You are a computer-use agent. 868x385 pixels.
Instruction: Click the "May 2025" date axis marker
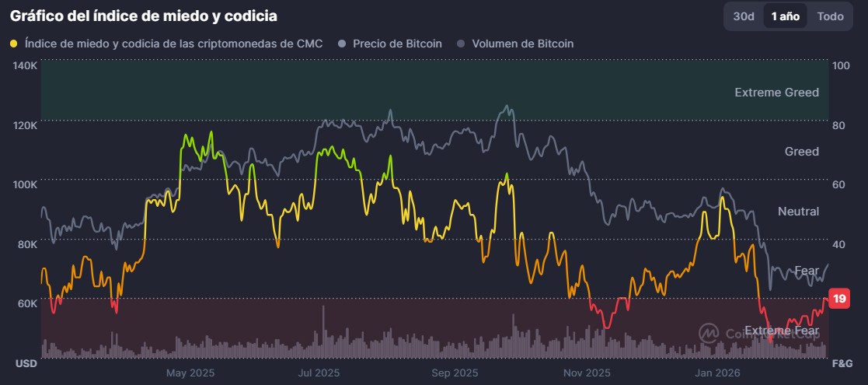click(x=190, y=373)
